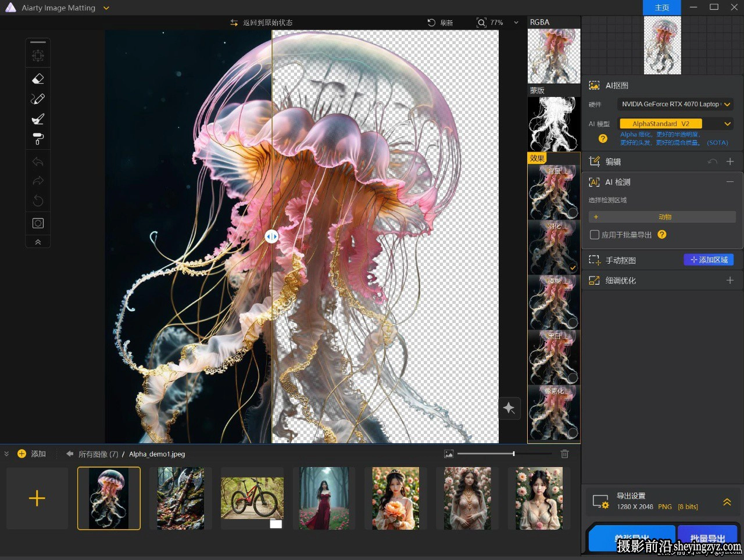Click the reset circular arrow tool
The image size is (744, 560).
coord(38,200)
